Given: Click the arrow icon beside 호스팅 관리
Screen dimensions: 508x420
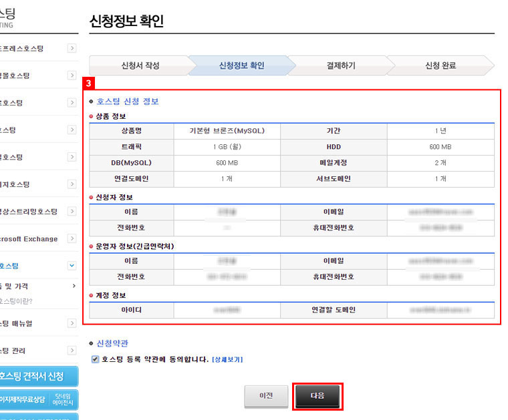Looking at the screenshot, I should click(x=72, y=351).
